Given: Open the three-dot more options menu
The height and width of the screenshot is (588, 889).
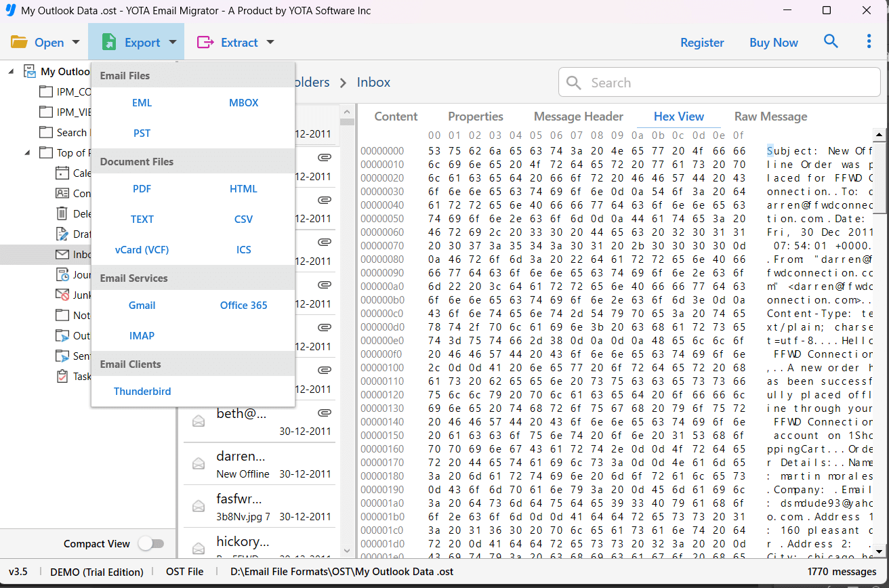Looking at the screenshot, I should [x=869, y=41].
